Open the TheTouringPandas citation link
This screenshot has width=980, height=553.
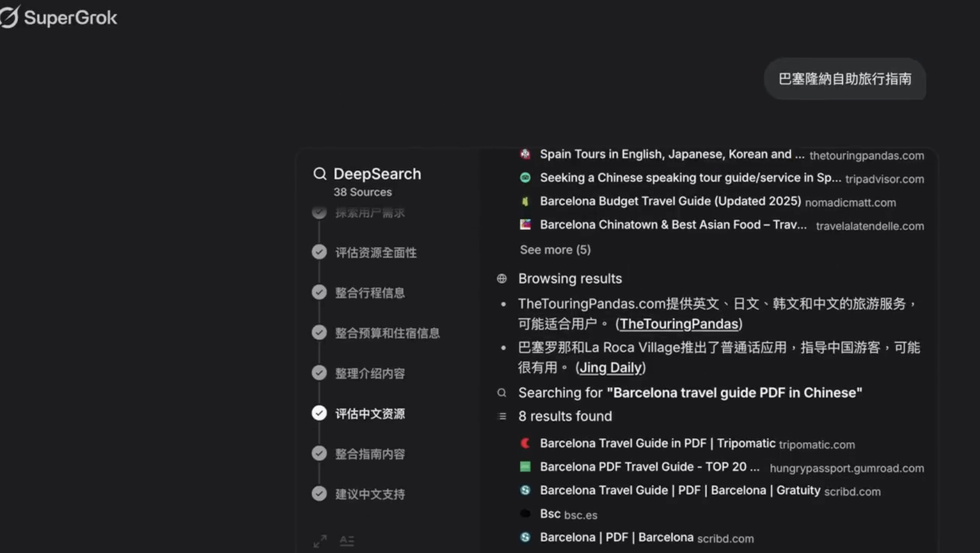pos(679,324)
